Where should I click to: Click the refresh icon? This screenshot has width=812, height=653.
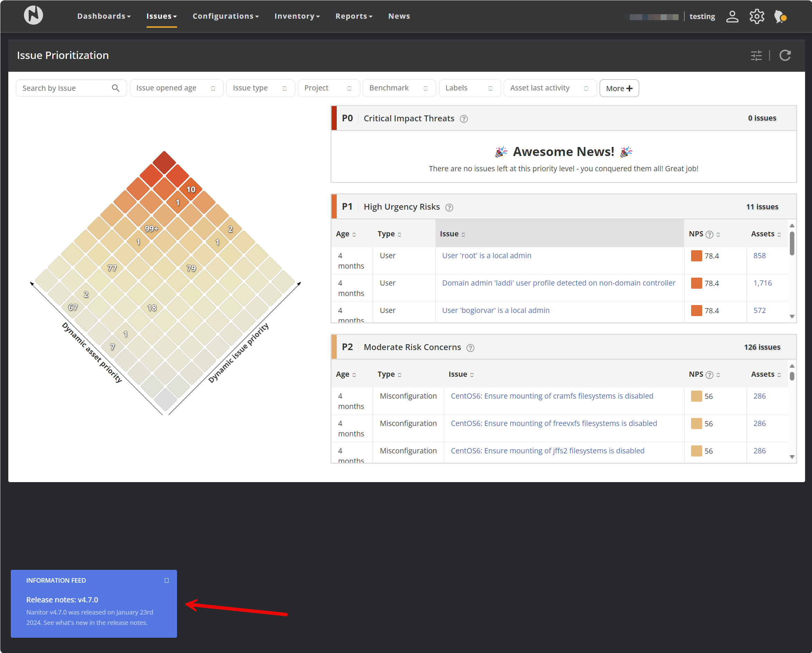(785, 56)
